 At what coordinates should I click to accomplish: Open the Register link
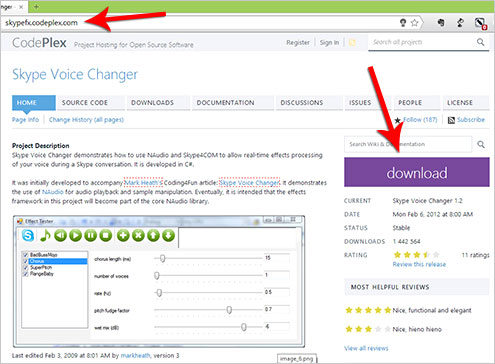(x=298, y=42)
